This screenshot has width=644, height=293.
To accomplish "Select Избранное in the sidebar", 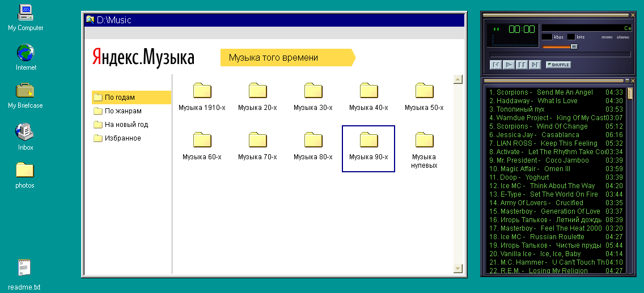I will [x=117, y=138].
